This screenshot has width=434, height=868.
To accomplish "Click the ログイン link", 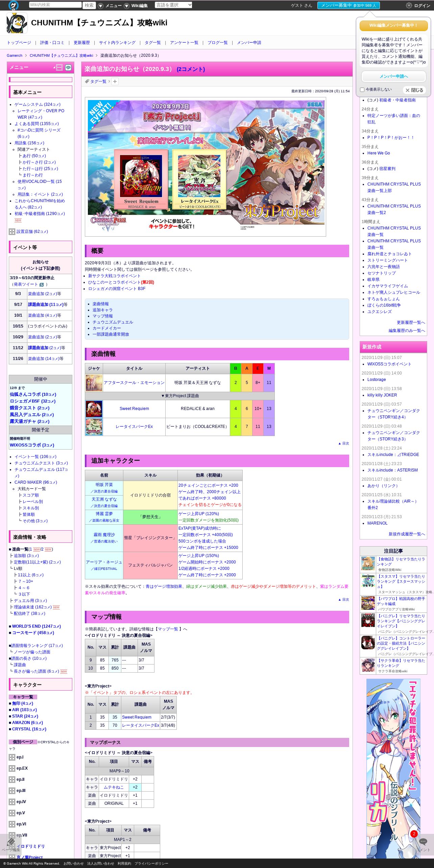I will pos(422,6).
